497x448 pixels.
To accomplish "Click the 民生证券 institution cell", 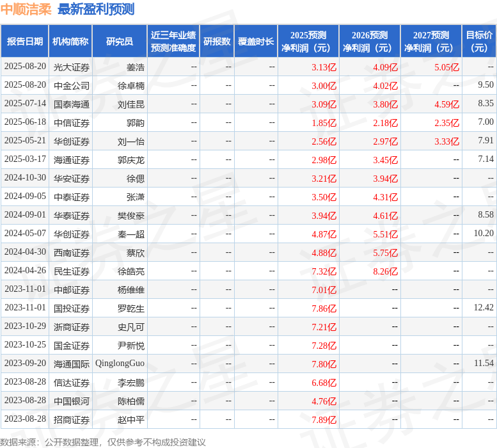I will [x=72, y=271].
